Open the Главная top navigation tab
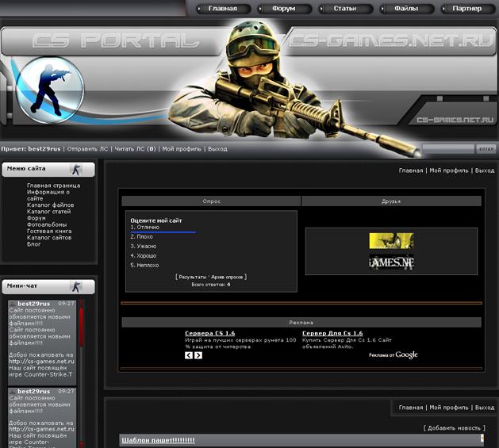499x448 pixels. point(222,9)
